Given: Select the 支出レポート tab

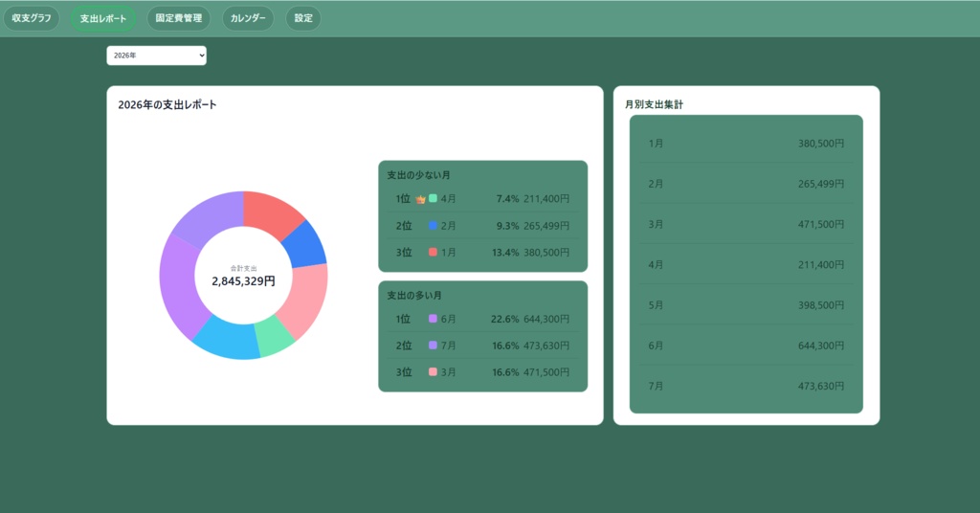Looking at the screenshot, I should coord(103,18).
